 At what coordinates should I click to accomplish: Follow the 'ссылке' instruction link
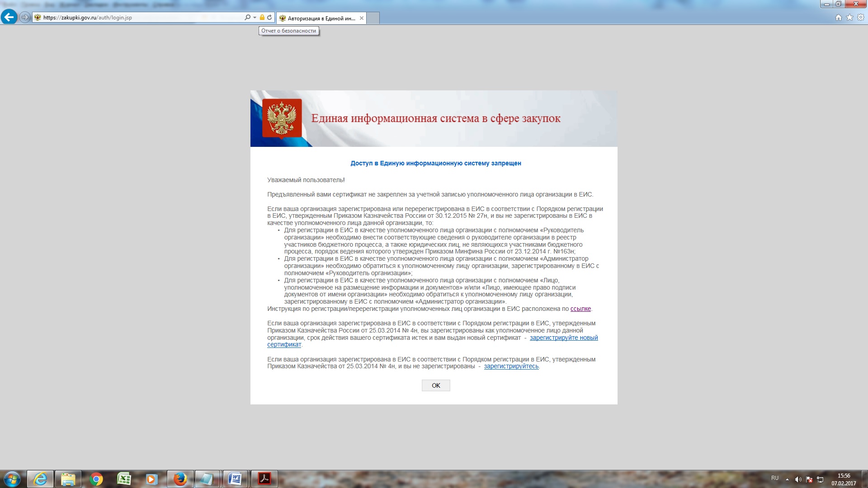coord(580,309)
